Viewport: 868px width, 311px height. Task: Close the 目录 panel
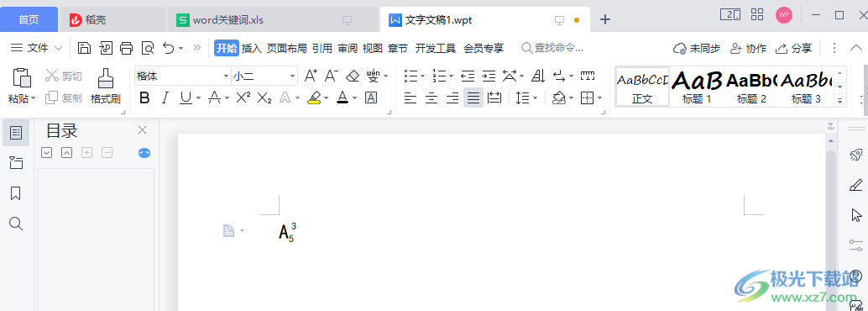142,129
